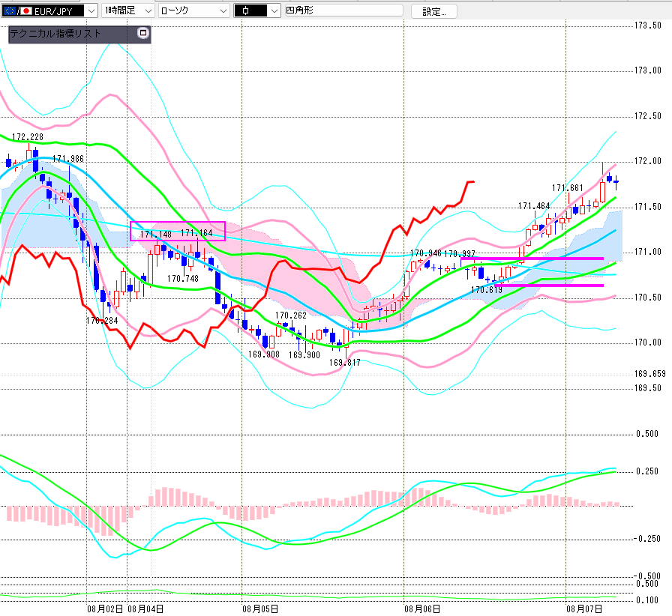This screenshot has height=616, width=672.
Task: Click the 172.228 high price label
Action: (x=28, y=137)
